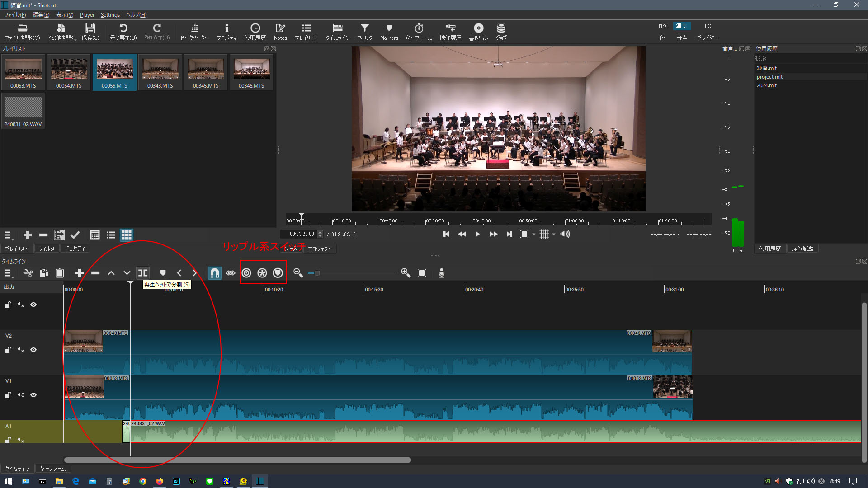Screen dimensions: 868x488
Task: Open the Recent history toolbar icon
Action: point(255,32)
